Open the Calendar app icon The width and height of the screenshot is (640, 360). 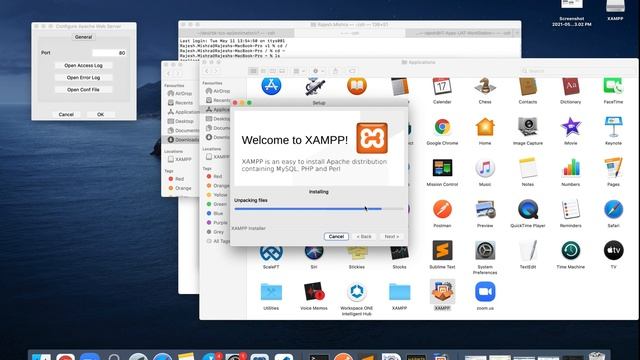(x=442, y=87)
